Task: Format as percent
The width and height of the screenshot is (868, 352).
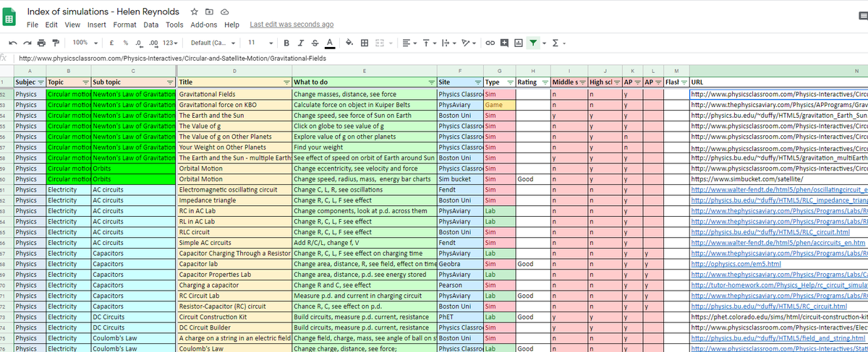Action: click(126, 43)
